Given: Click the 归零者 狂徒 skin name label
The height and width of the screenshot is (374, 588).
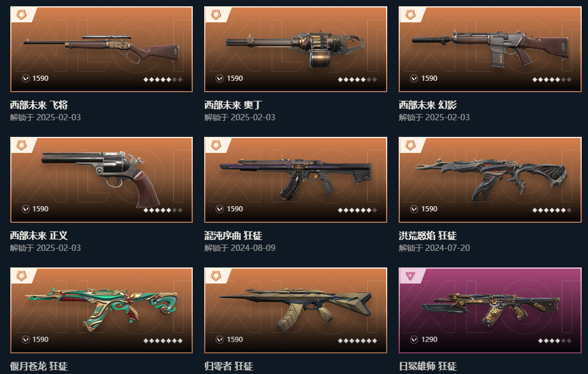Looking at the screenshot, I should (229, 366).
